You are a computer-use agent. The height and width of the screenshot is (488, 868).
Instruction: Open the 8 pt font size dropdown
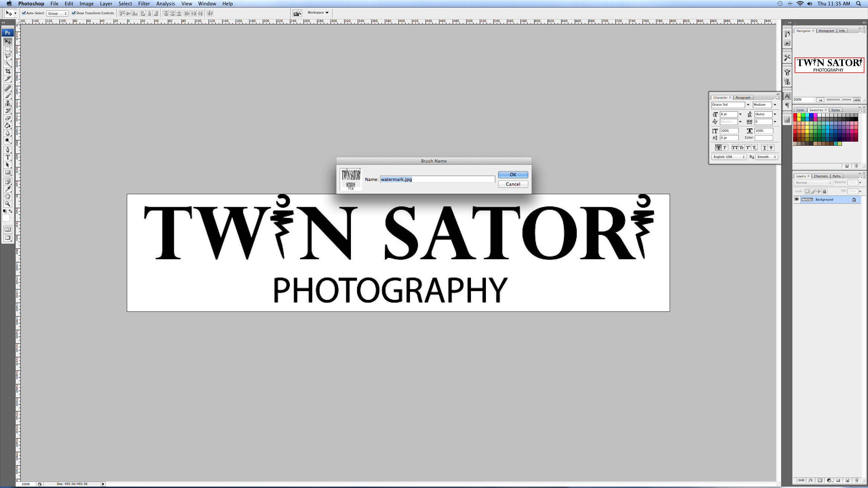(740, 114)
